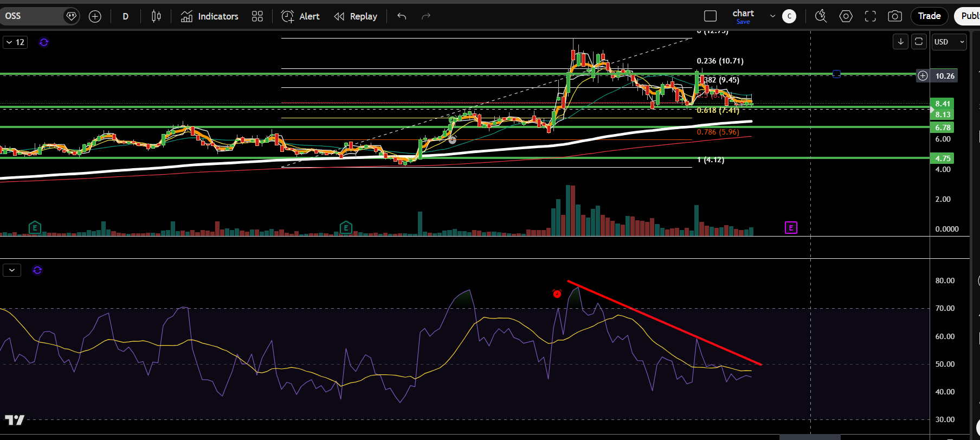
Task: Start bar Replay mode
Action: 356,16
